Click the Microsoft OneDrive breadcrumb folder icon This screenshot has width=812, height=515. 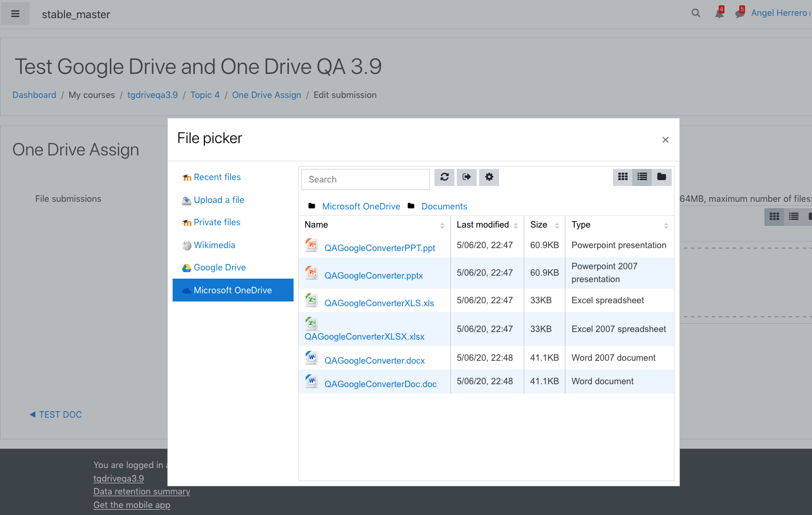pos(312,206)
